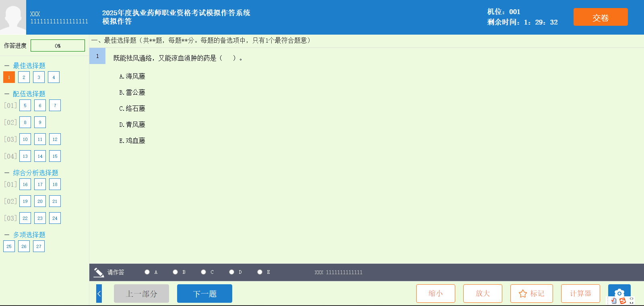Click the user avatar picture
Viewport: 644px width, 306px height.
point(13,17)
